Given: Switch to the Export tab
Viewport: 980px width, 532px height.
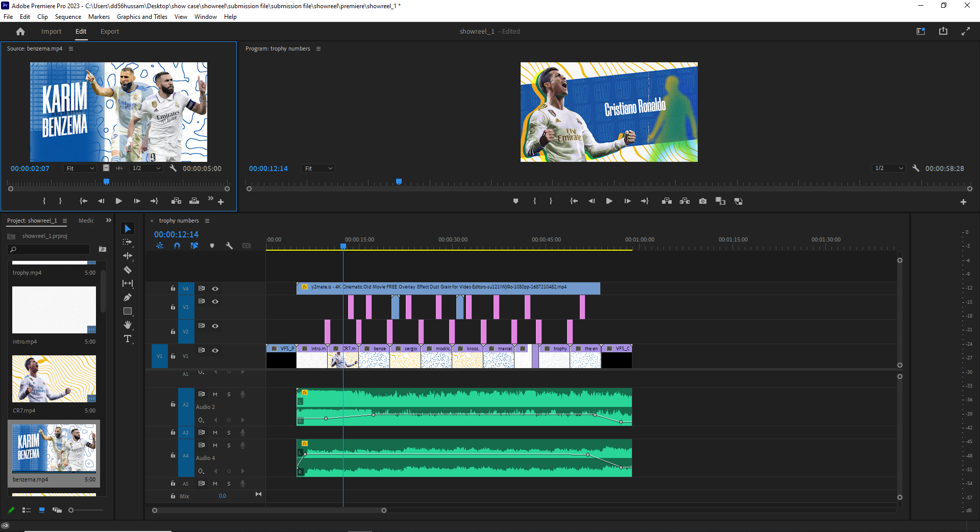Looking at the screenshot, I should [x=110, y=32].
